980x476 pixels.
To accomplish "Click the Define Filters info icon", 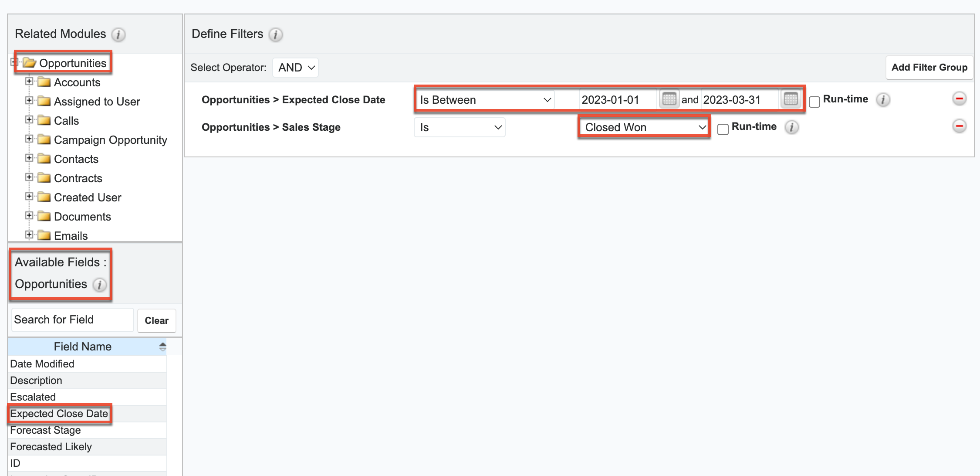I will click(x=275, y=34).
